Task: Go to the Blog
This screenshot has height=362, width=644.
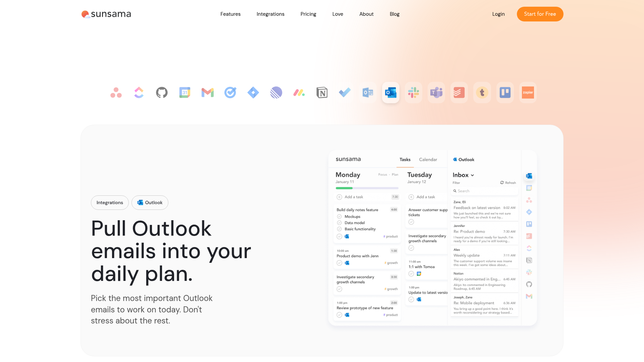Action: 394,14
